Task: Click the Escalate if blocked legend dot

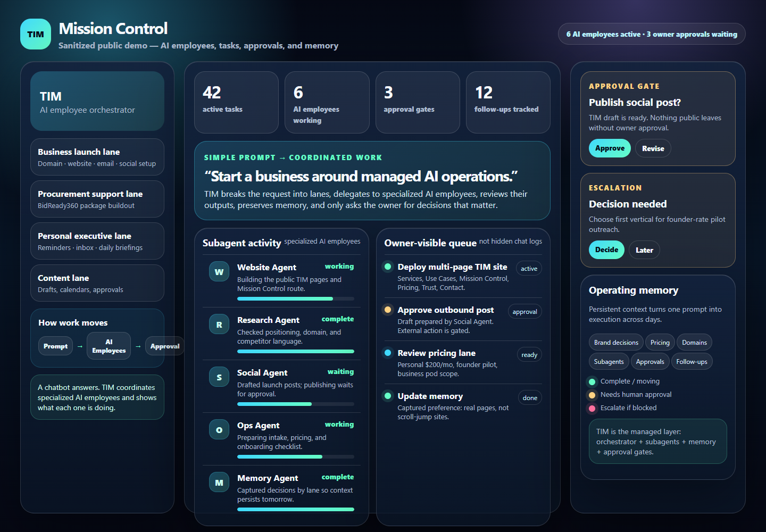Action: pyautogui.click(x=592, y=408)
